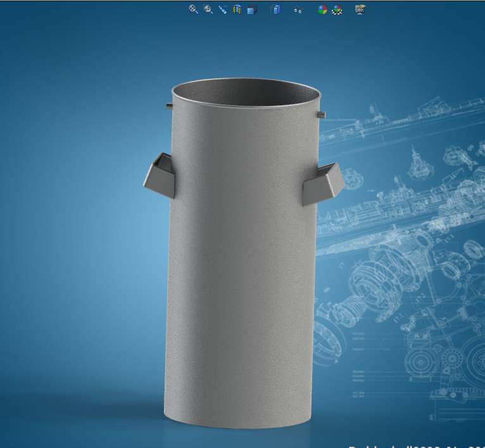Expand the View Orientation dropdown arrow
The width and height of the screenshot is (485, 448).
click(x=263, y=10)
